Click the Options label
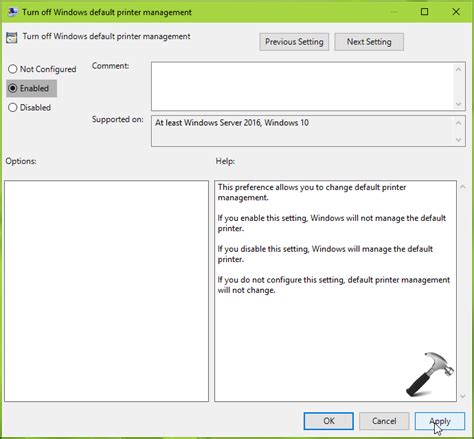The height and width of the screenshot is (439, 474). pos(21,161)
